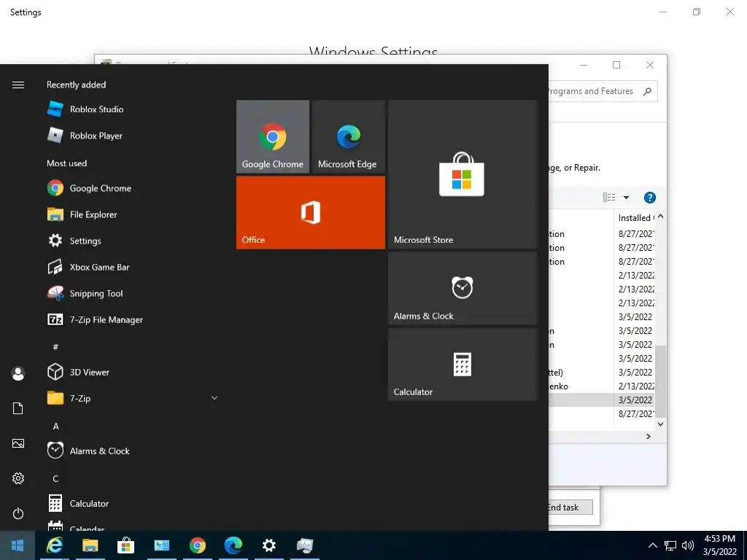Open File Explorer from the taskbar

[90, 545]
